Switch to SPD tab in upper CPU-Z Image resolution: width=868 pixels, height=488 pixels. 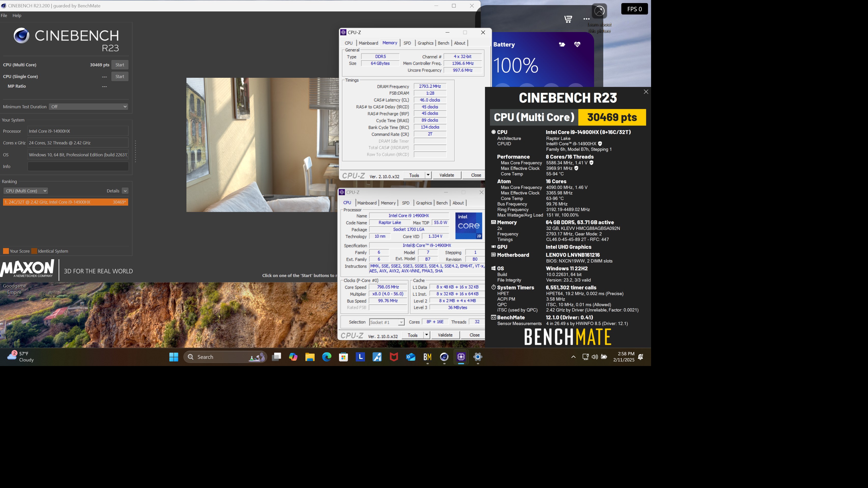[407, 43]
